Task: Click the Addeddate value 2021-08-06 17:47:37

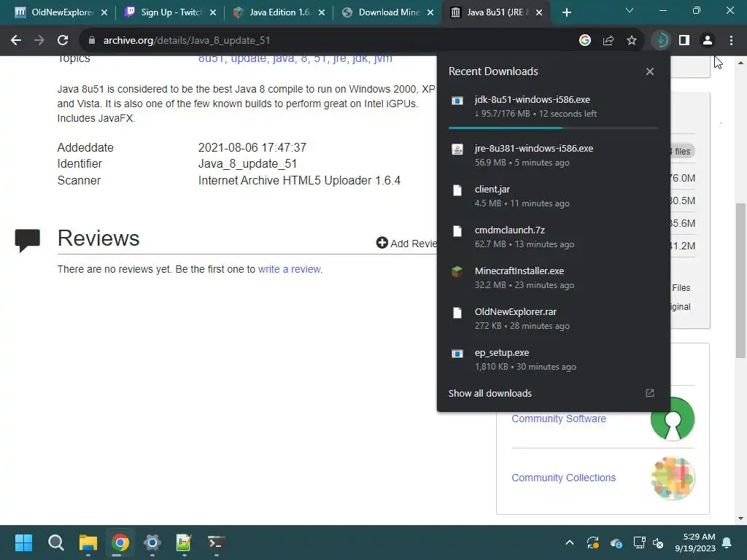Action: [x=252, y=147]
